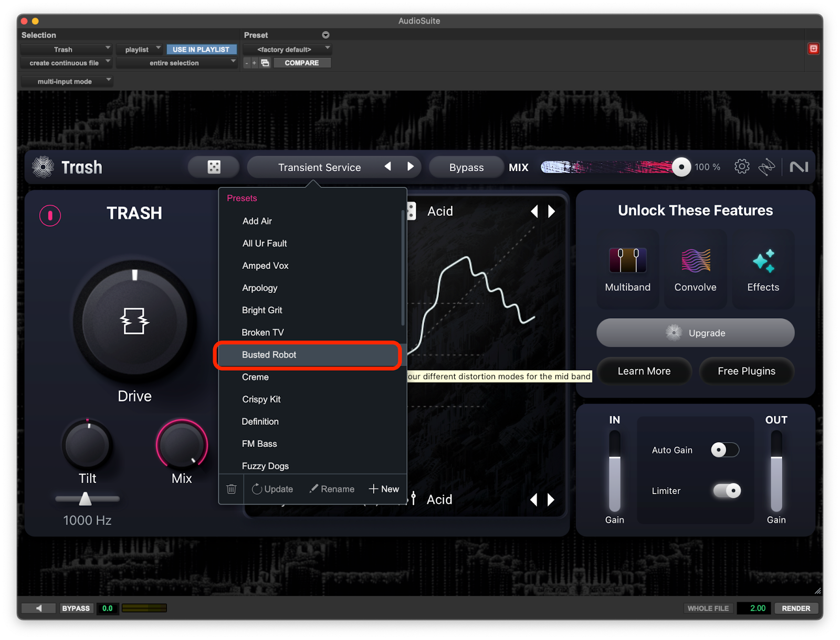Open the factory default preset dropdown
Screen dimensions: 840x640
tap(293, 49)
